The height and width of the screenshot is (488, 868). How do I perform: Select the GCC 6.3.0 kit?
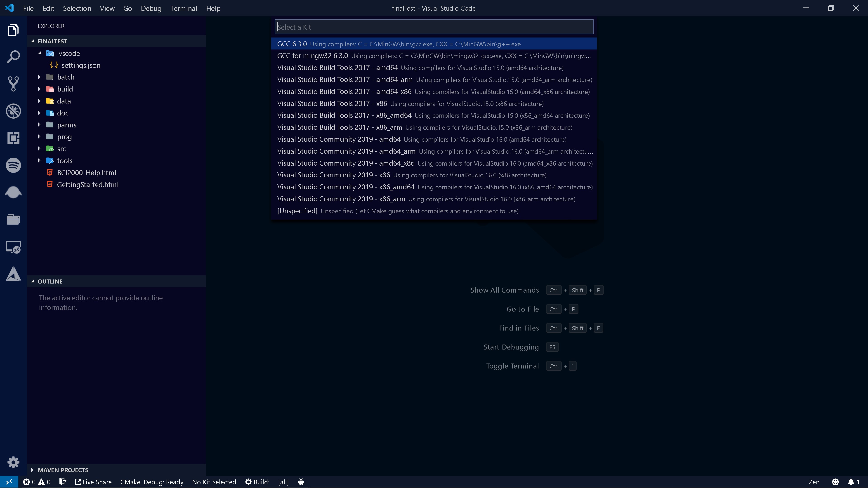pos(434,44)
